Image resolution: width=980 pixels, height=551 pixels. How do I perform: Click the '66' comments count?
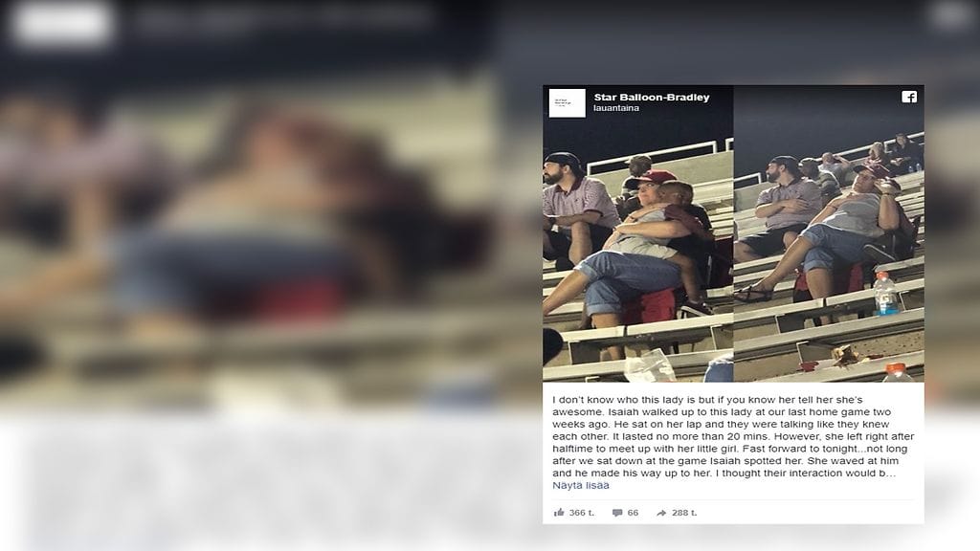click(633, 513)
